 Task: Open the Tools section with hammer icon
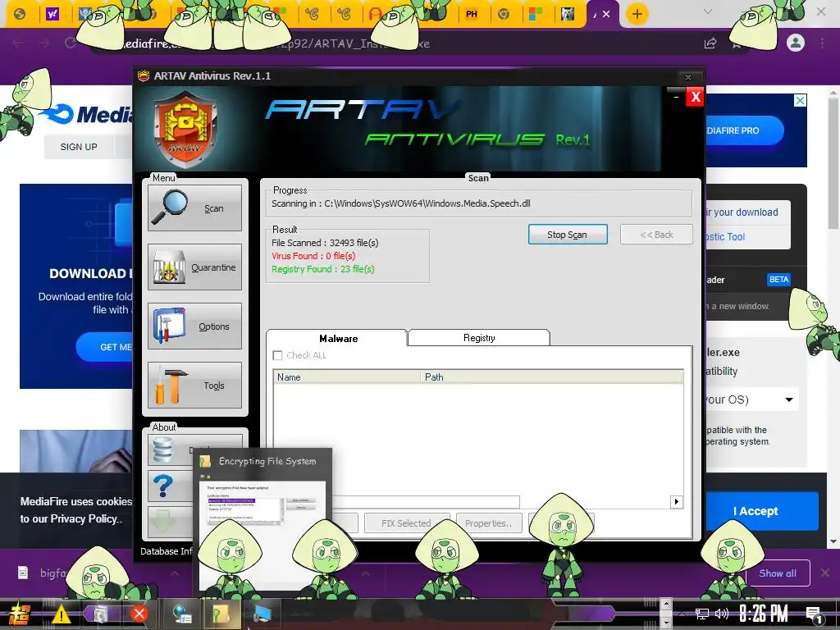pyautogui.click(x=194, y=385)
